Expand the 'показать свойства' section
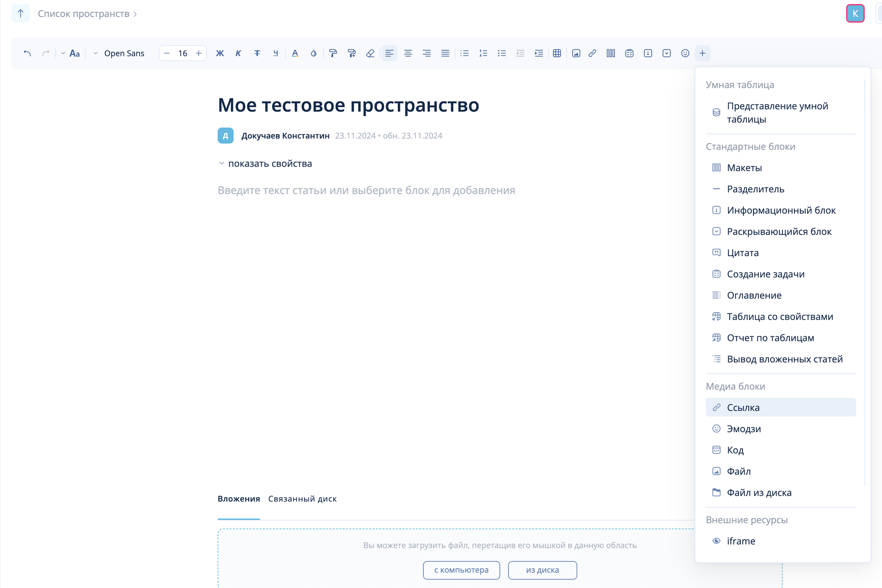Viewport: 882px width, 588px height. (265, 164)
